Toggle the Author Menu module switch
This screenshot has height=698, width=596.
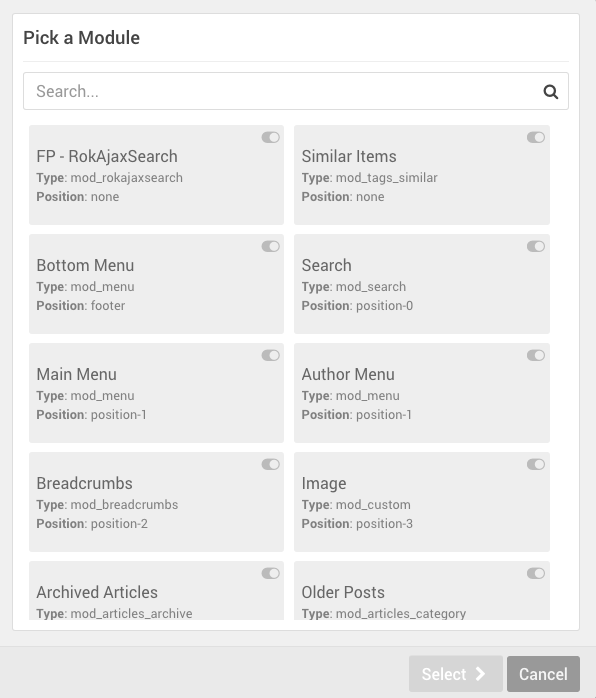point(536,356)
